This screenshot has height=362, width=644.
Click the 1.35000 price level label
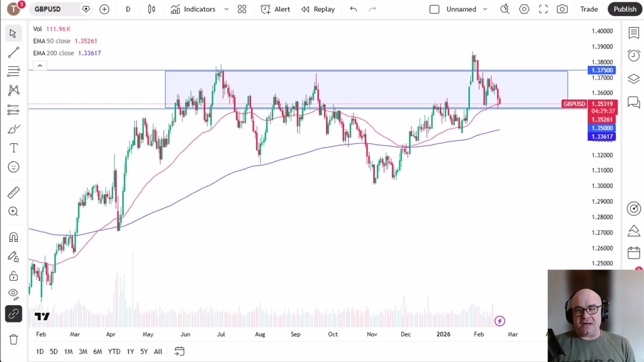click(602, 128)
